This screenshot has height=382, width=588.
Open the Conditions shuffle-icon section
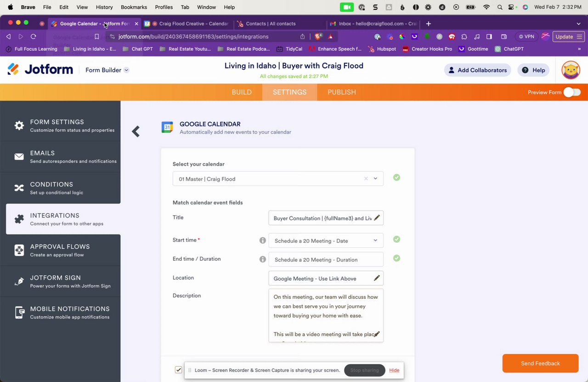[x=60, y=188]
